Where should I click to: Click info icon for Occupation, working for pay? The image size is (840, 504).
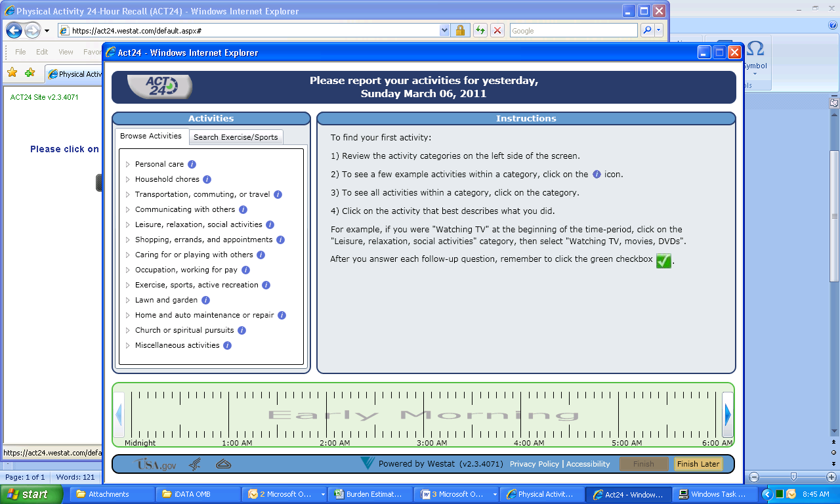click(245, 270)
